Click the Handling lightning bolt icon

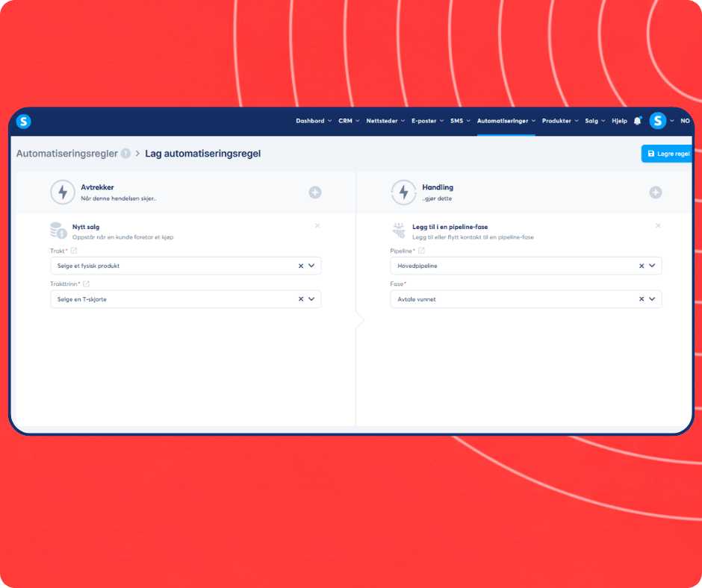[x=403, y=193]
